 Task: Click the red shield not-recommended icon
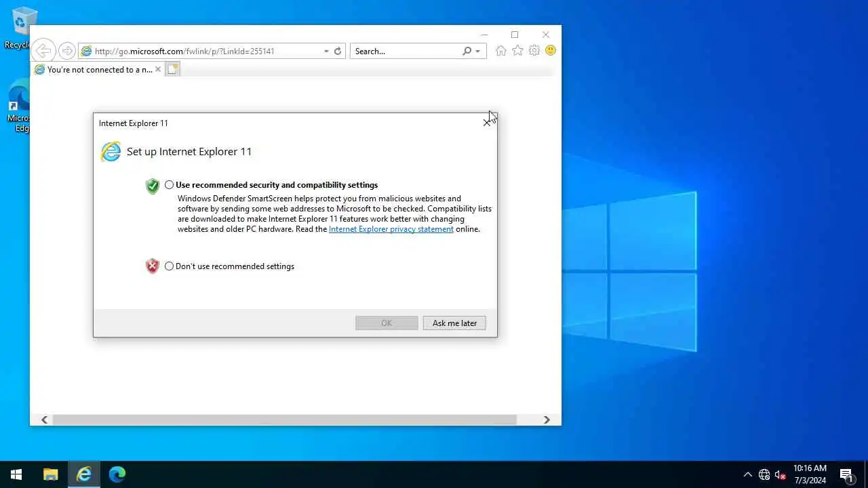153,266
